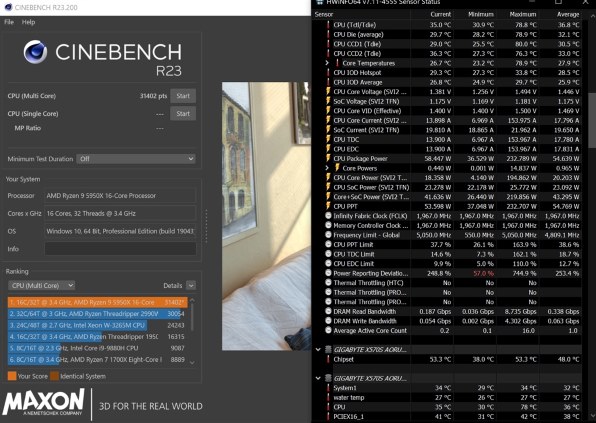
Task: Collapse the first GIGABYTE X570S AORU group
Action: 318,349
